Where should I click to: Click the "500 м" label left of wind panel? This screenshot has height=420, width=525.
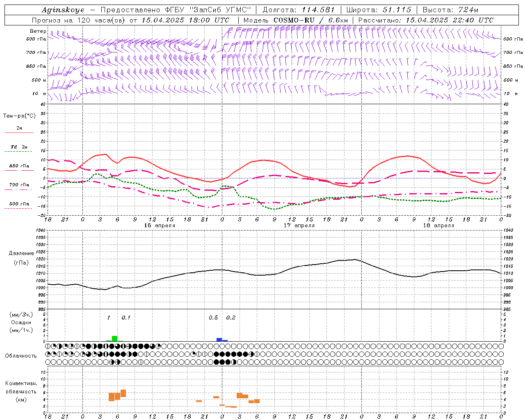(39, 80)
